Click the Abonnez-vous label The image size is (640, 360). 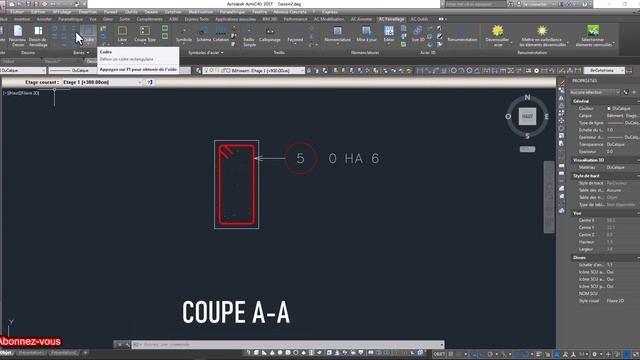coord(30,341)
